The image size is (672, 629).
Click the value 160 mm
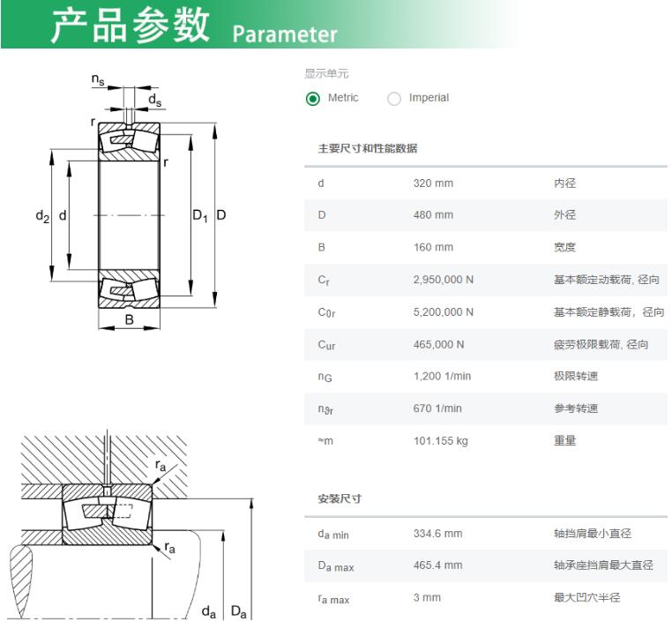433,247
